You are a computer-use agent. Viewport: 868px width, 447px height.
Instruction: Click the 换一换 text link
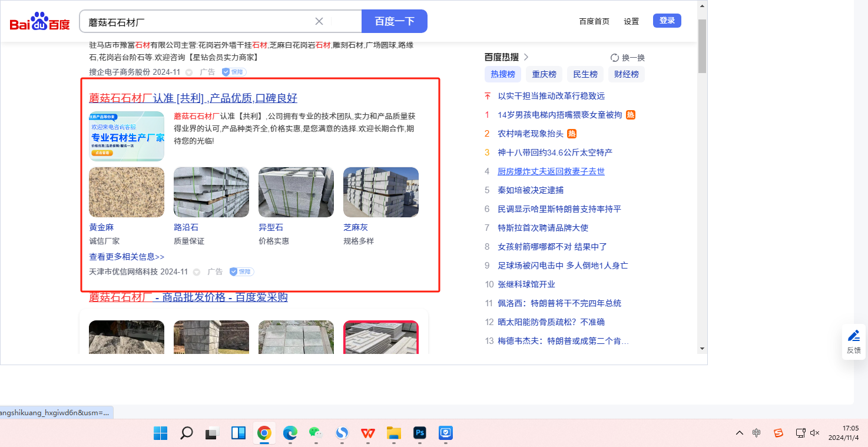pyautogui.click(x=634, y=58)
